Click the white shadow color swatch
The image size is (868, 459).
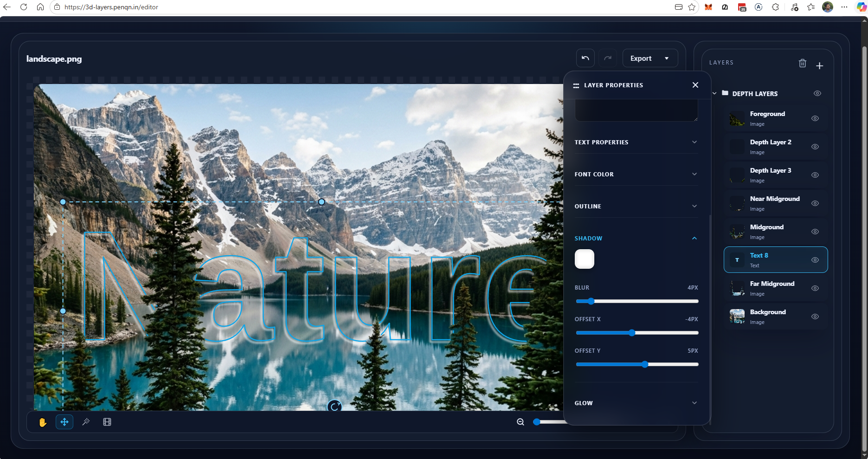[x=584, y=259]
